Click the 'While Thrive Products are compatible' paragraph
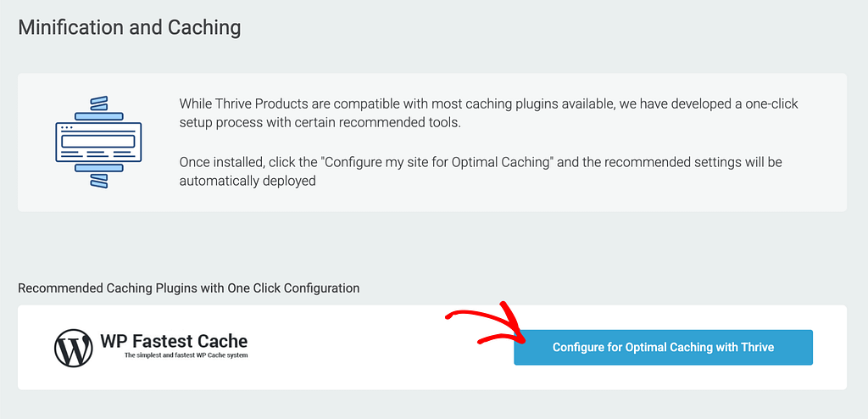 (489, 113)
